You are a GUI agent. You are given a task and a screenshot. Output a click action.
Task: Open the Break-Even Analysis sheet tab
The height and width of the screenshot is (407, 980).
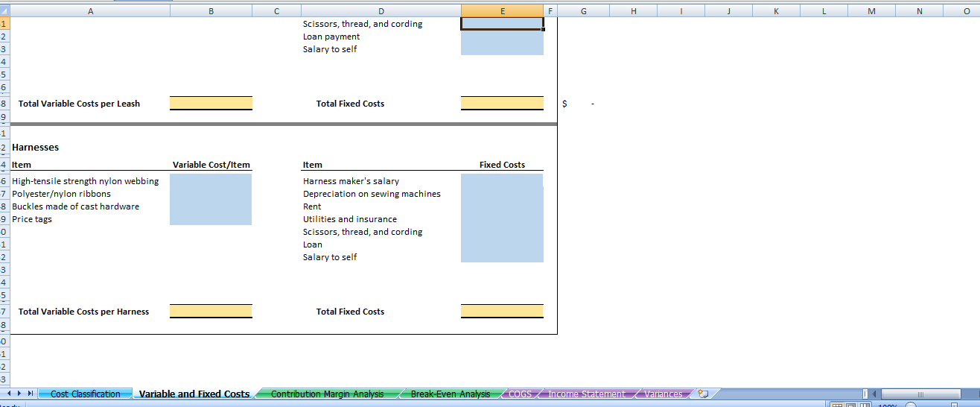pyautogui.click(x=451, y=394)
